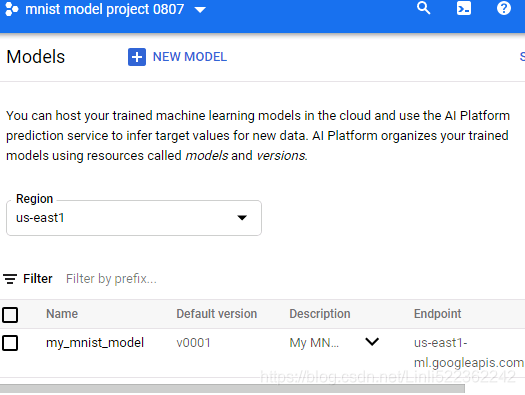Viewport: 525px width, 395px height.
Task: Click the blue plus icon for new model
Action: click(137, 57)
